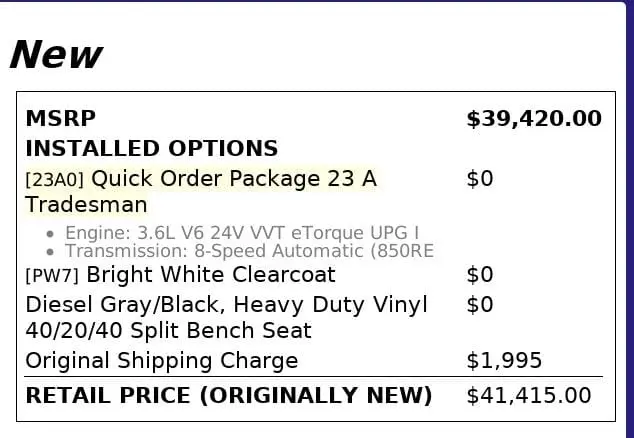Click 40/20/40 Split Bench Seat text
Image resolution: width=634 pixels, height=438 pixels.
[x=168, y=330]
